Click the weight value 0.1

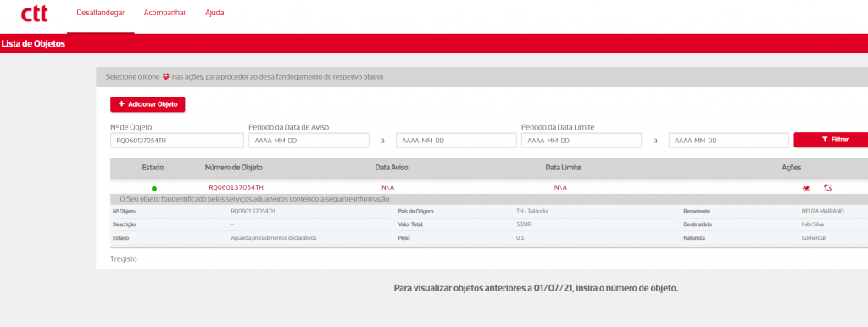tap(520, 237)
